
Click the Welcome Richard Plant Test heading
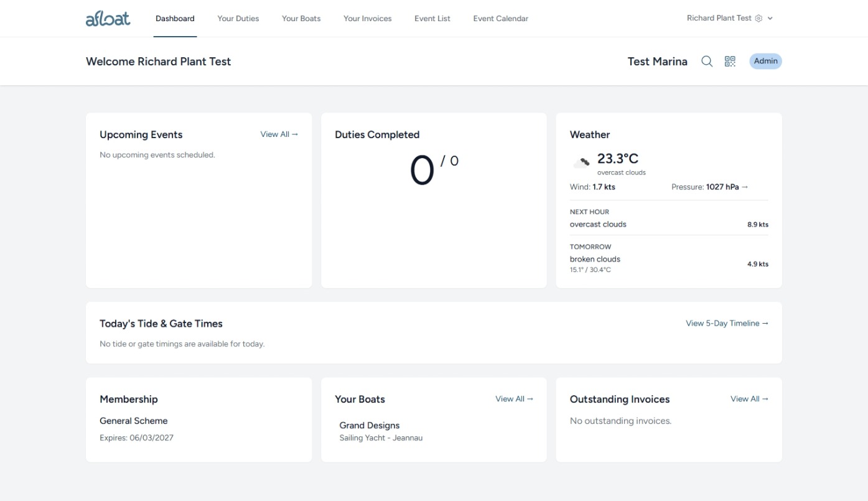(159, 62)
